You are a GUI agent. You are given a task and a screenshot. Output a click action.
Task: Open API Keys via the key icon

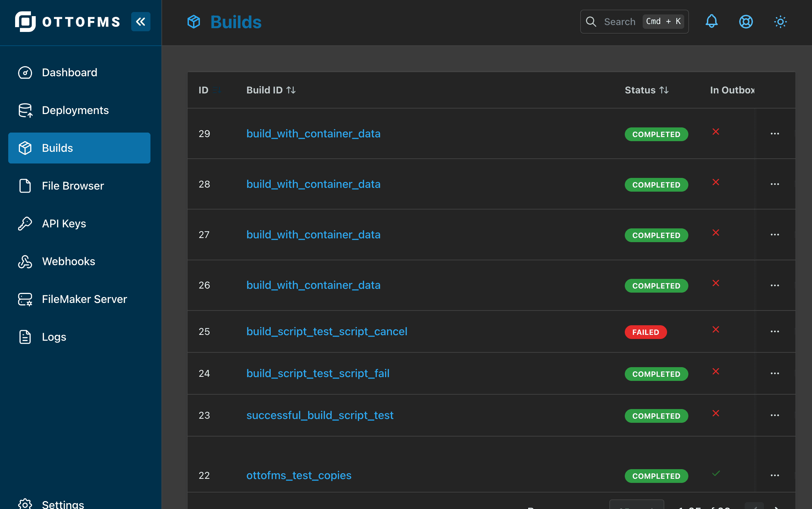pos(25,223)
